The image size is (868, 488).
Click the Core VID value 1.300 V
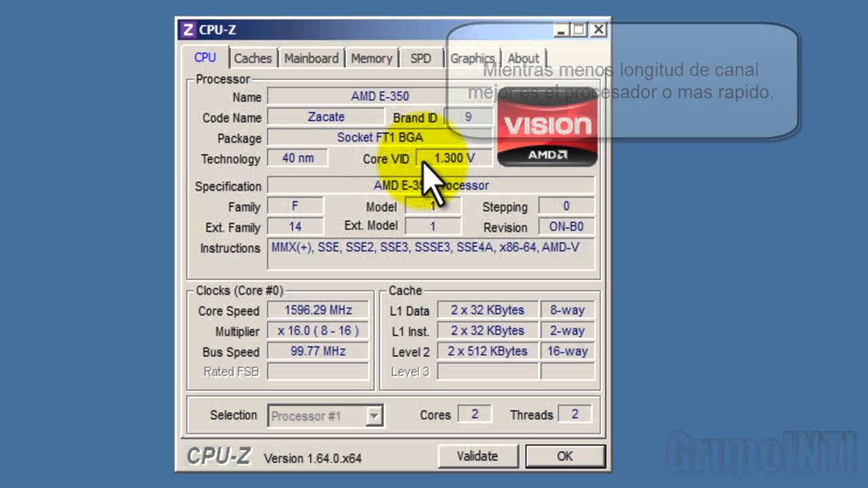(x=454, y=158)
